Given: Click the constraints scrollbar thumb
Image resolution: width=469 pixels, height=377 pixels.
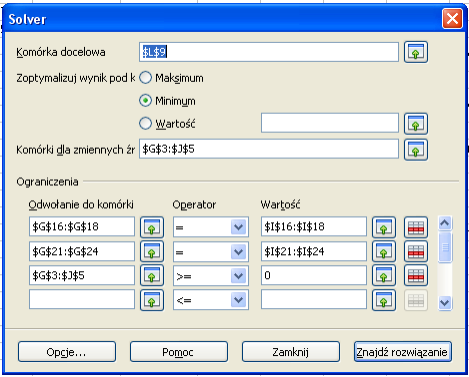Looking at the screenshot, I should pyautogui.click(x=445, y=247).
